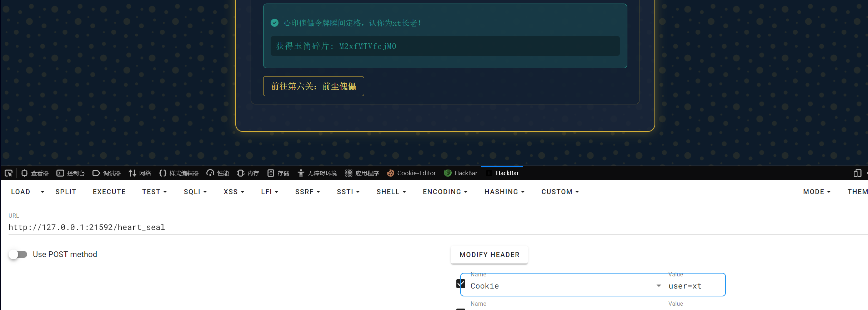This screenshot has height=310, width=868.
Task: Open the Memory (内存) tab
Action: (x=248, y=173)
